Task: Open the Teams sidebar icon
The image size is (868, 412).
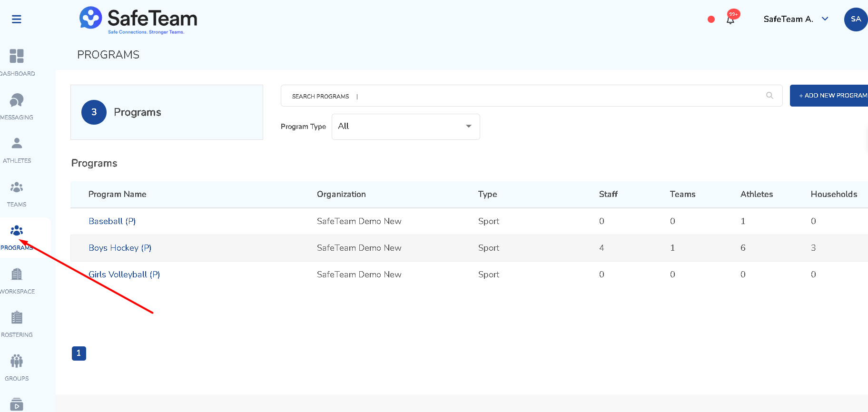Action: coord(17,187)
